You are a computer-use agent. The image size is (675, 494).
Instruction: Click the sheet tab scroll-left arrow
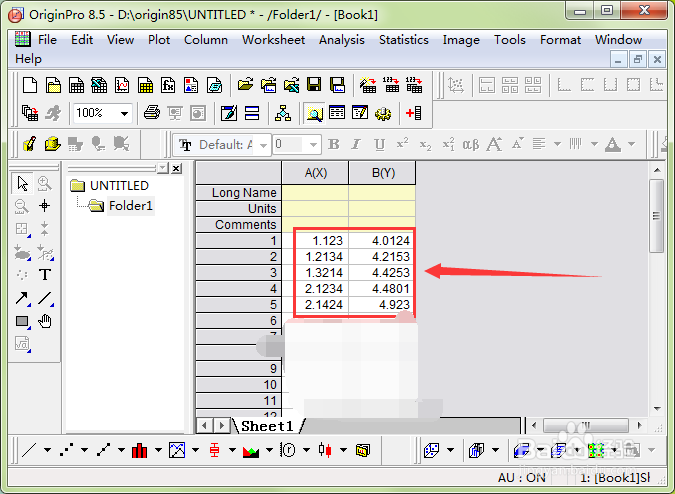click(204, 426)
